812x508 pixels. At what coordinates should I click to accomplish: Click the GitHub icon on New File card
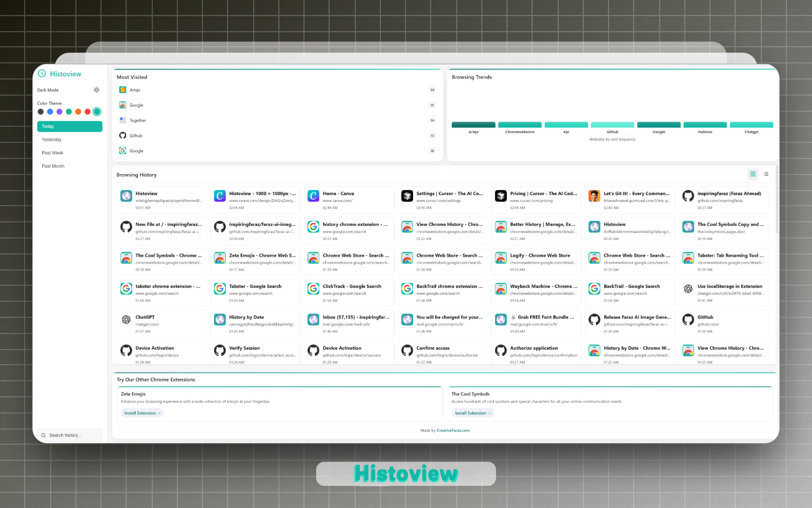(126, 227)
